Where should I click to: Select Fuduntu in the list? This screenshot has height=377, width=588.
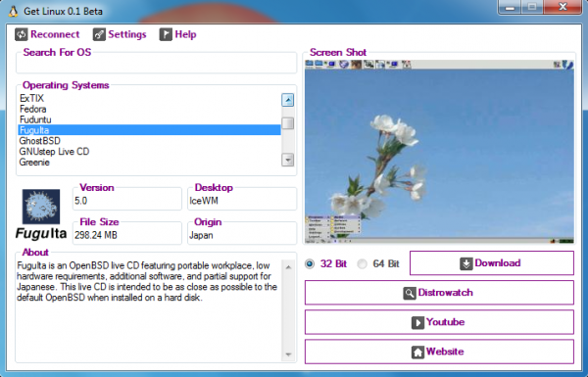150,119
